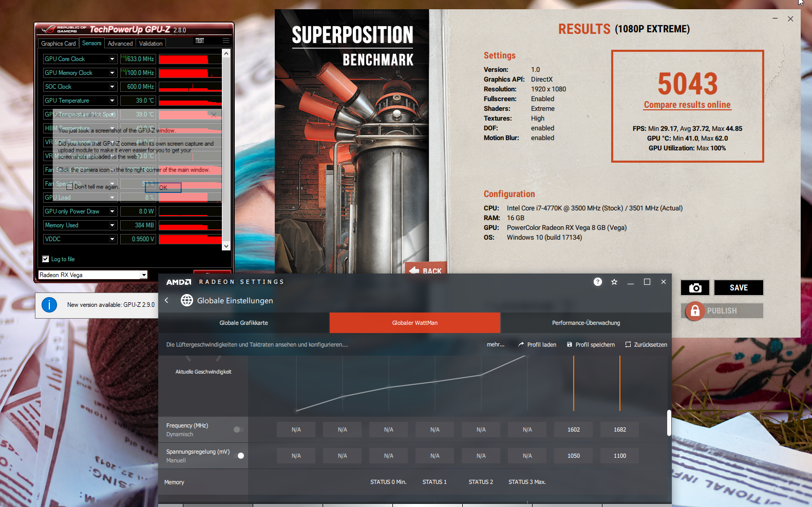
Task: Switch to the Graphics Card tab
Action: pyautogui.click(x=59, y=44)
